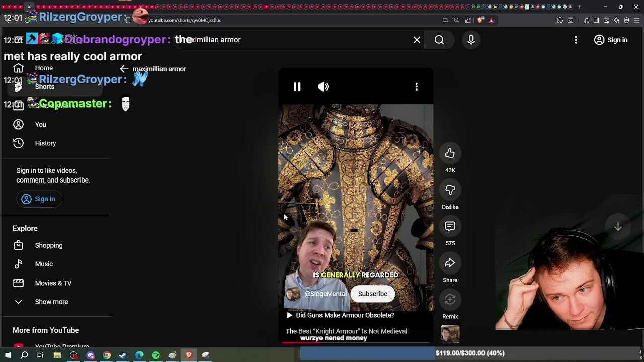This screenshot has height=362, width=644.
Task: Pause the Shorts video
Action: click(297, 87)
